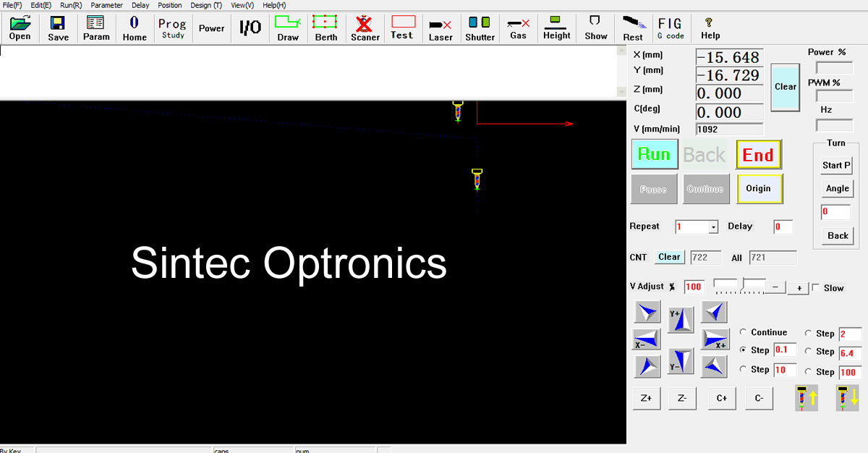Screen dimensions: 868x453
Task: Enable the Slow checkbox
Action: [x=816, y=288]
